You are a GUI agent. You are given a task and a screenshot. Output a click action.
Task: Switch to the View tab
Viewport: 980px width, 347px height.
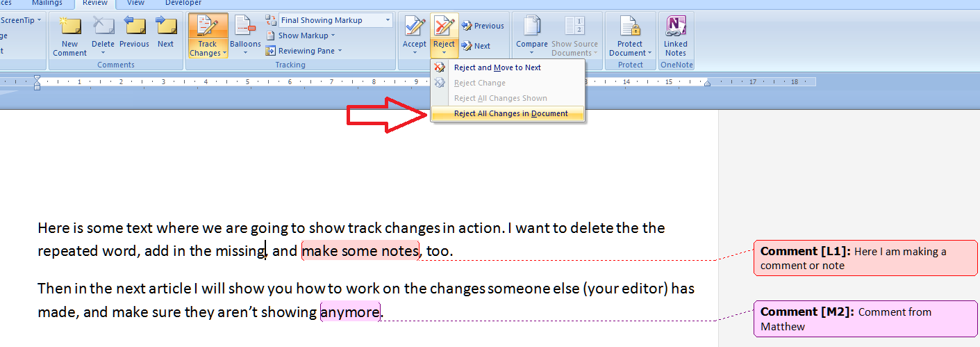(136, 3)
